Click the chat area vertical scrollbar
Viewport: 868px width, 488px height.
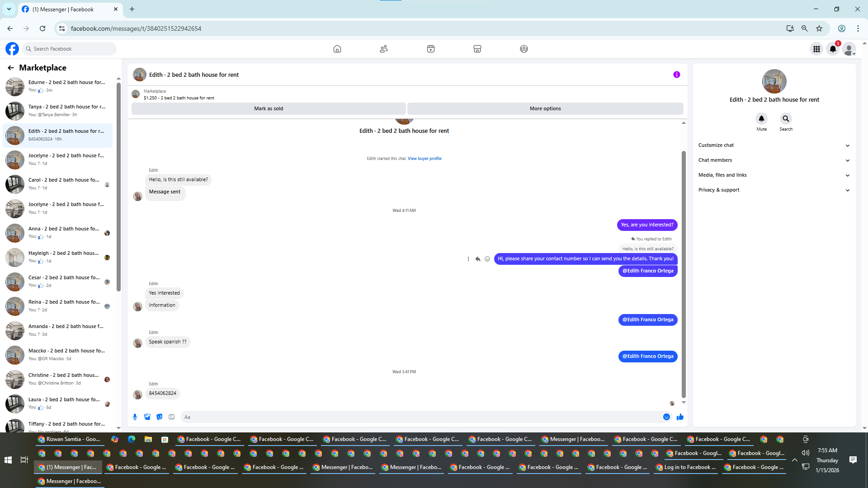[684, 271]
